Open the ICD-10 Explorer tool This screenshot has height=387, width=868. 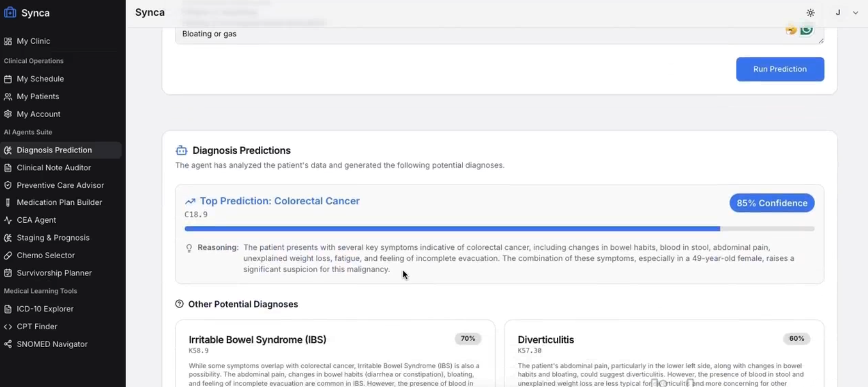(45, 309)
